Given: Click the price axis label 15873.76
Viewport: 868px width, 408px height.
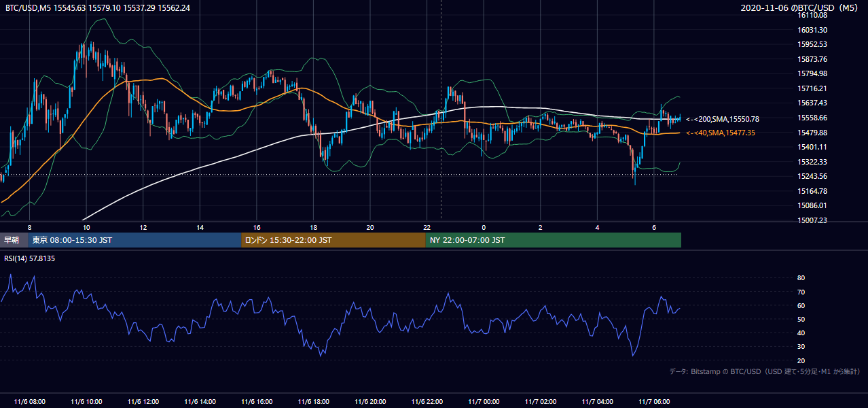Looking at the screenshot, I should point(812,59).
